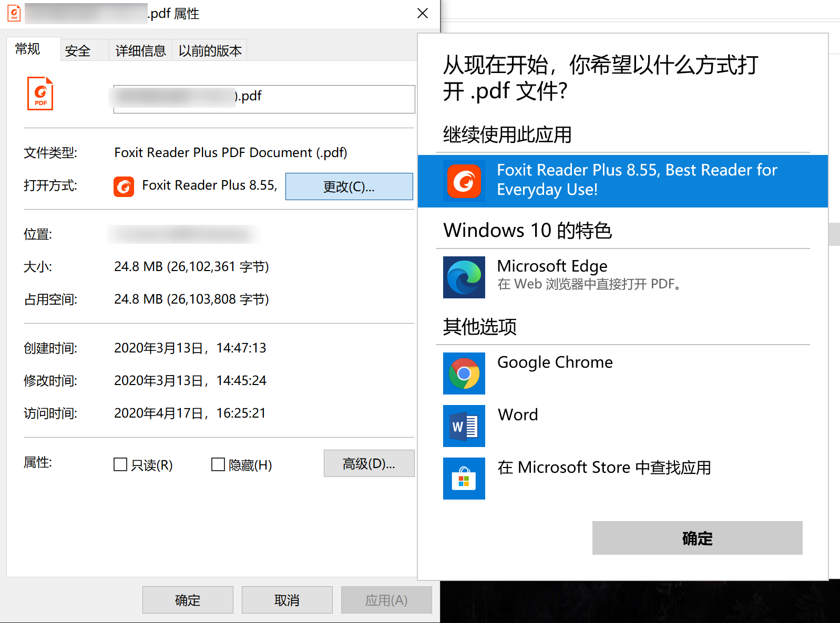Click the 更改(C)... button

click(349, 186)
